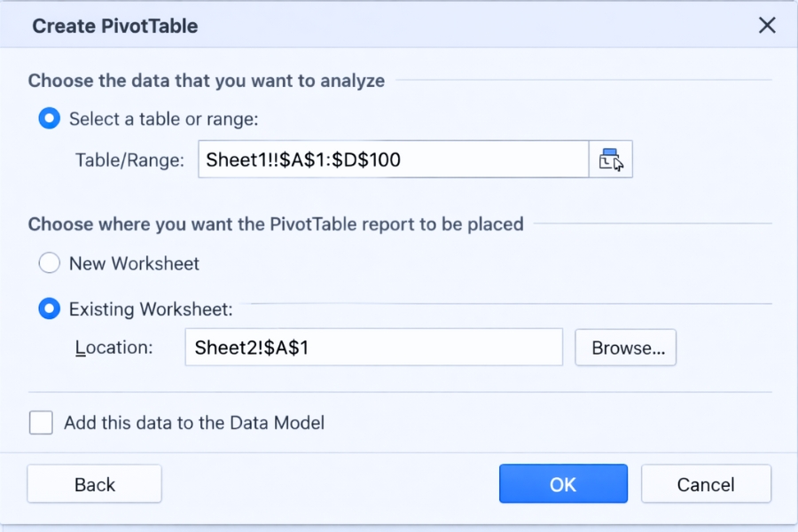Screen dimensions: 798x532
Task: Select the "Select a table or range" radio
Action: click(x=49, y=118)
